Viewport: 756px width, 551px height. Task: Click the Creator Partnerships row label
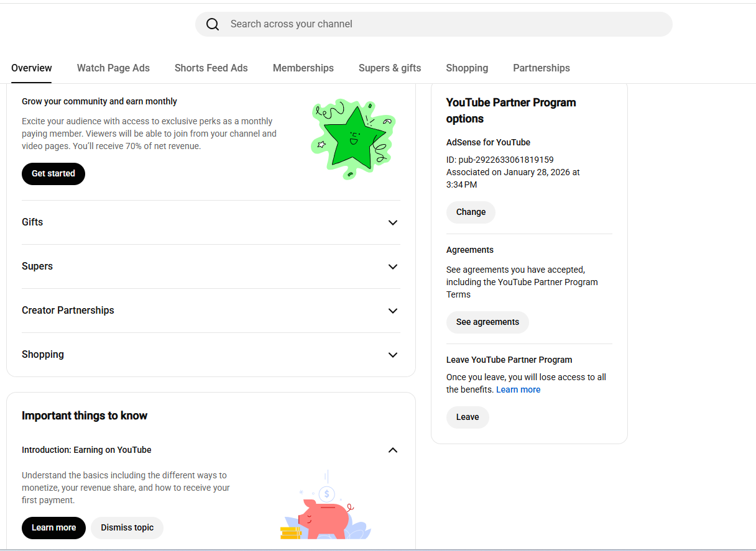coord(68,311)
